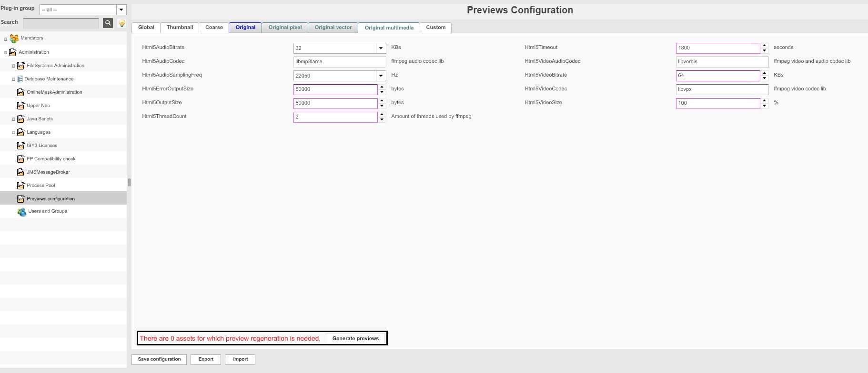Click the ISY3 Licenses icon
868x373 pixels.
pyautogui.click(x=20, y=146)
